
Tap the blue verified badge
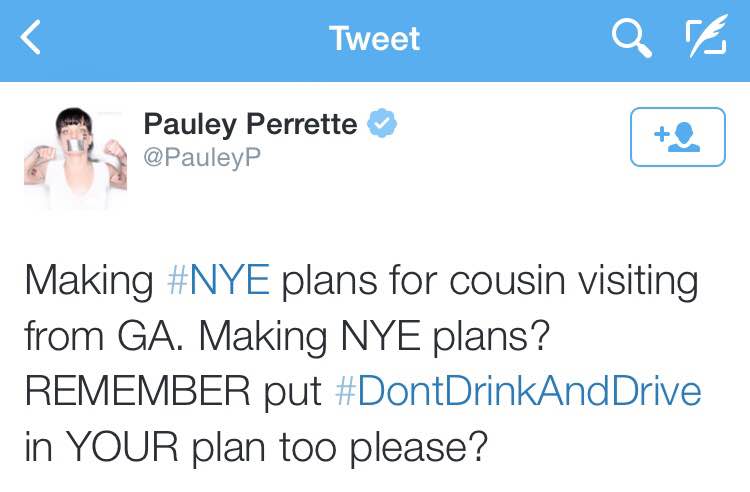[381, 123]
